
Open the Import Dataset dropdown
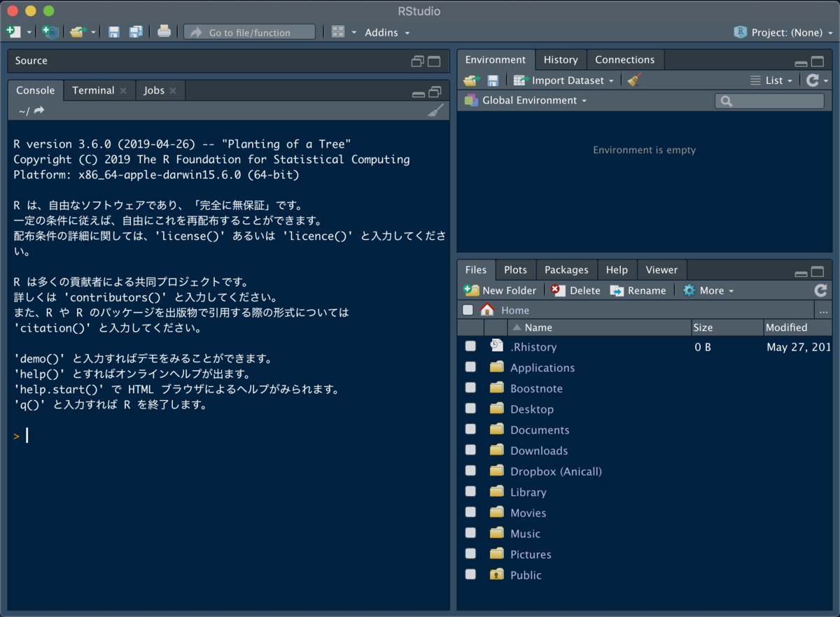pyautogui.click(x=563, y=80)
